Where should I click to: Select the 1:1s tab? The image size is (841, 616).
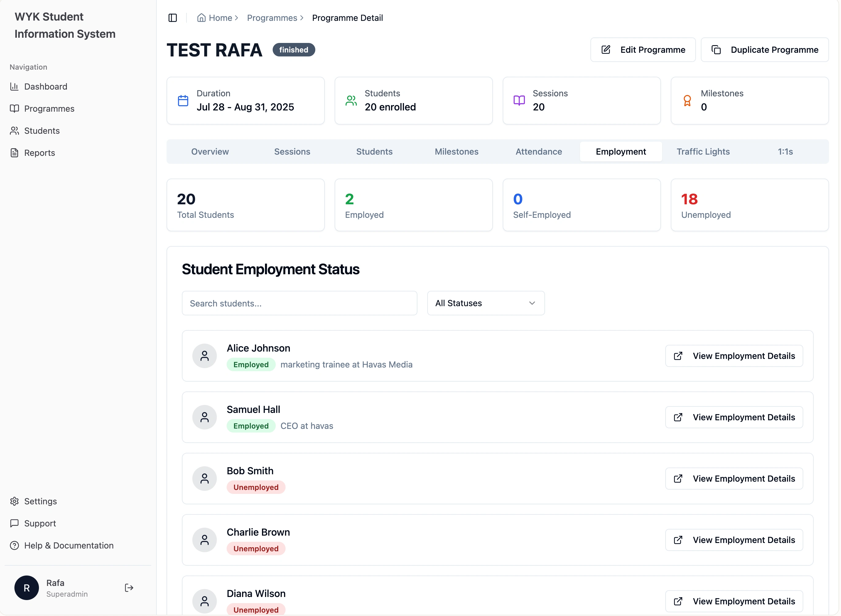tap(785, 152)
